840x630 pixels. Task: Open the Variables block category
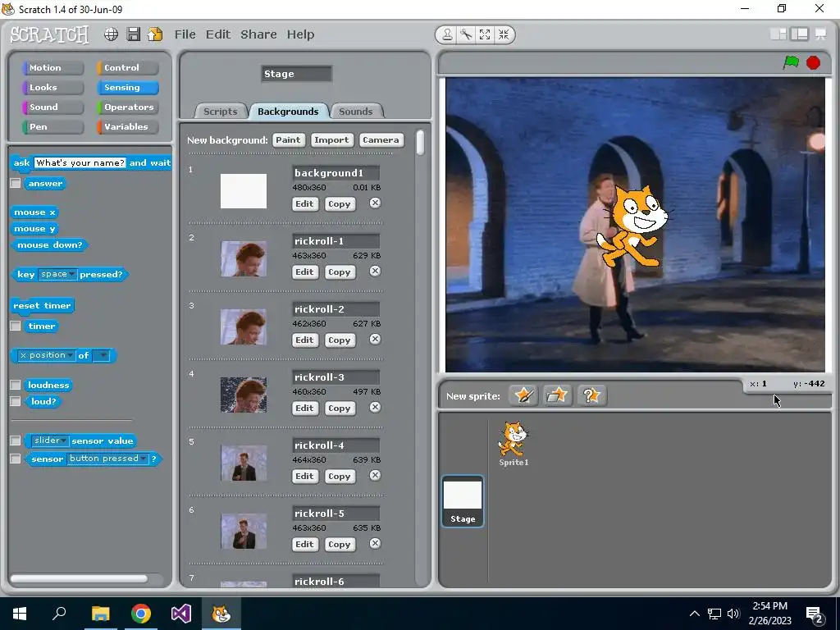click(x=127, y=126)
